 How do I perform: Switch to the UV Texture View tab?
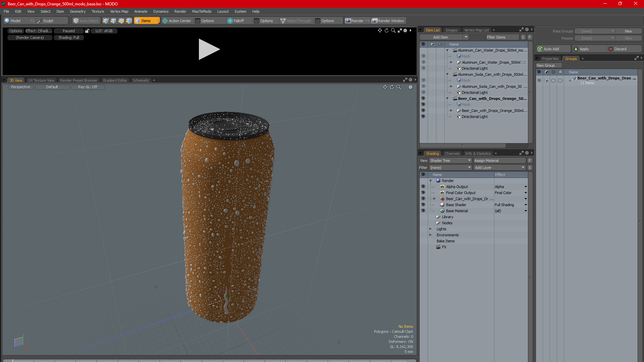pos(41,80)
